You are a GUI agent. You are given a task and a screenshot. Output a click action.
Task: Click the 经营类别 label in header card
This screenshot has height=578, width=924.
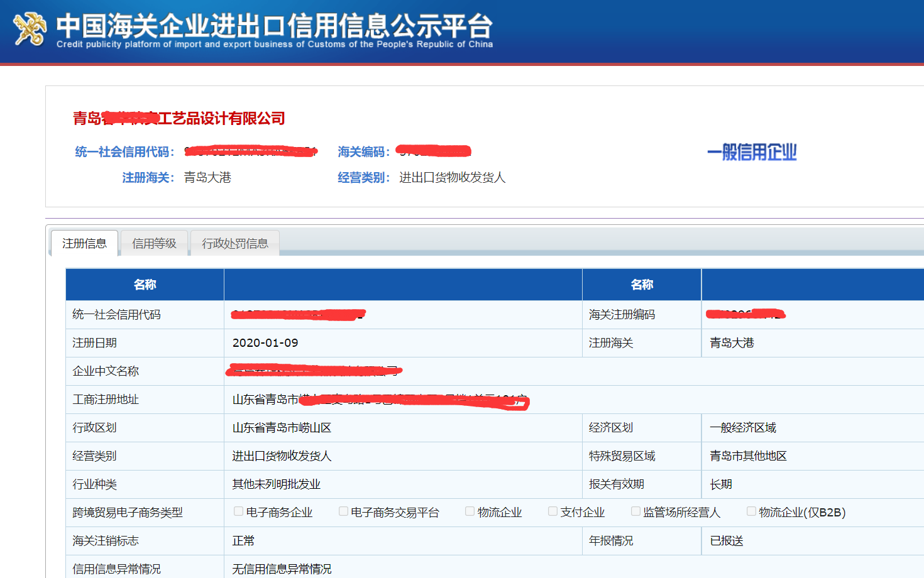coord(363,178)
